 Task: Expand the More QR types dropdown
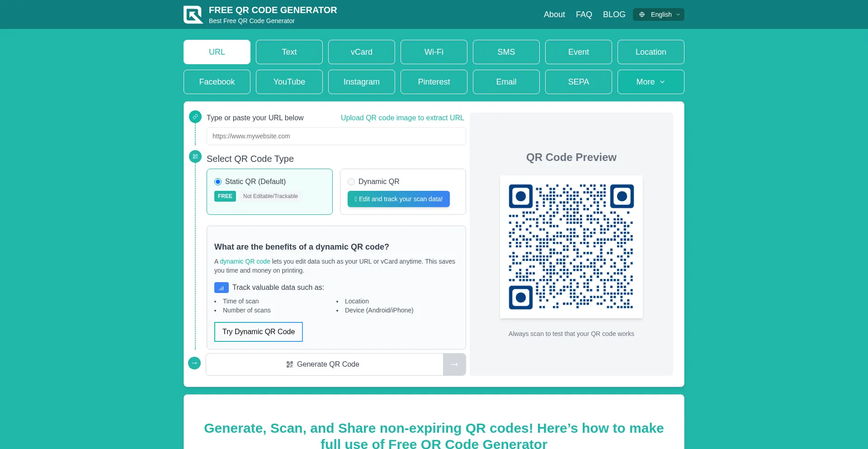point(651,82)
